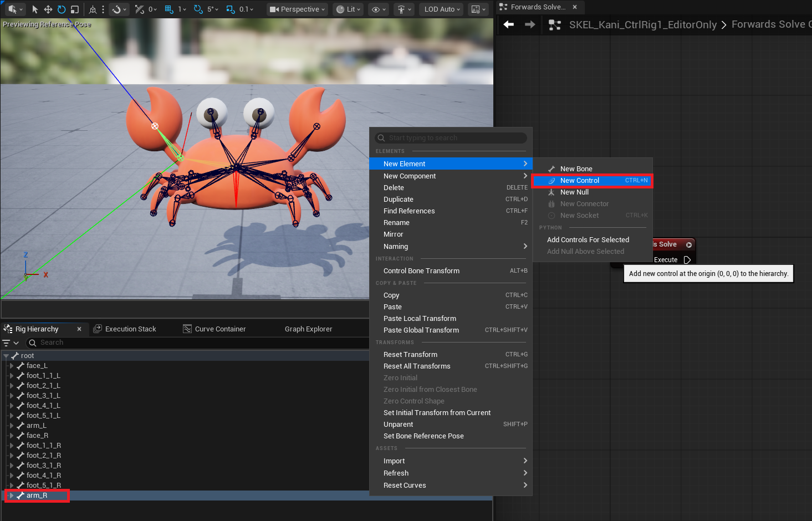Select Control Bone Transform

pyautogui.click(x=451, y=271)
